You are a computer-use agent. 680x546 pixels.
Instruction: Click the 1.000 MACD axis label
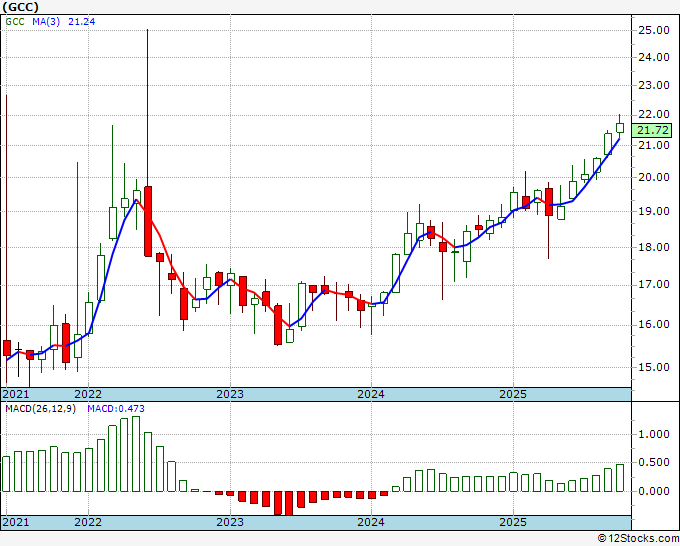pyautogui.click(x=654, y=435)
